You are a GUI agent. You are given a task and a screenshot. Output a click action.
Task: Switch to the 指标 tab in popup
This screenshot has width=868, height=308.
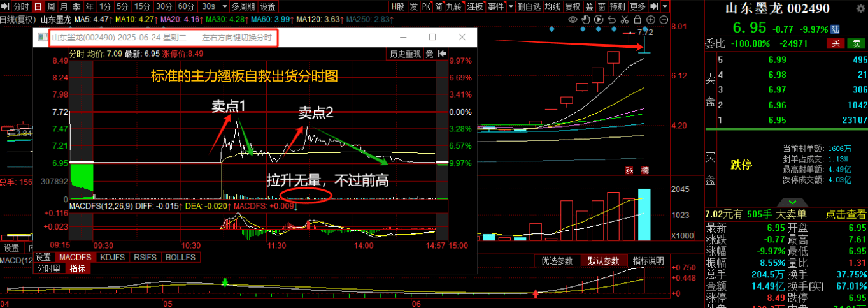[77, 268]
